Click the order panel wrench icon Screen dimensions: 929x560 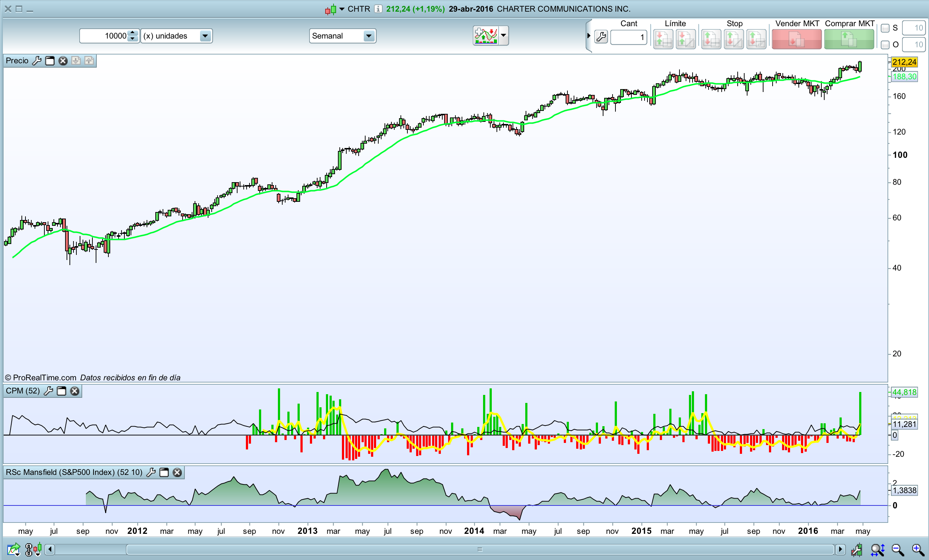coord(601,37)
